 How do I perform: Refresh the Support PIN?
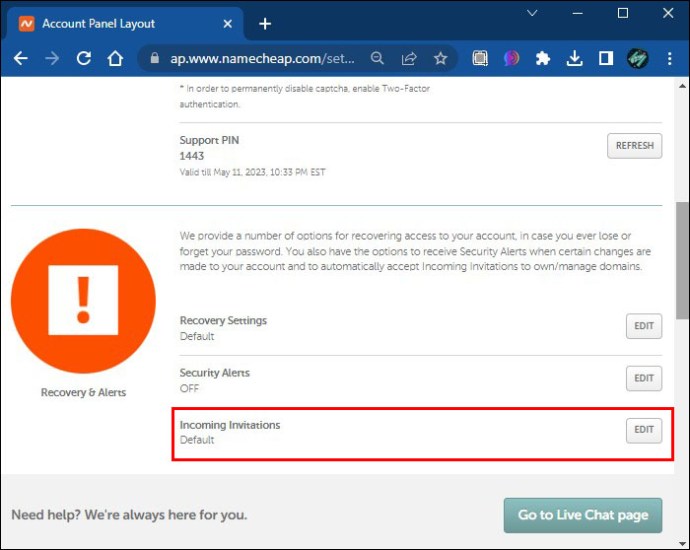tap(635, 146)
